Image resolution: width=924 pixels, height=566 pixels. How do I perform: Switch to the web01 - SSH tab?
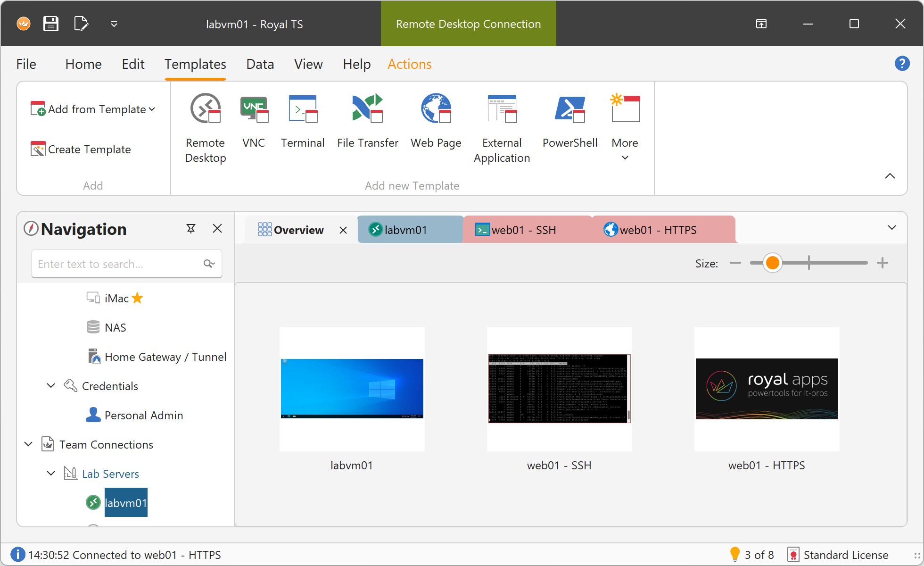[523, 230]
